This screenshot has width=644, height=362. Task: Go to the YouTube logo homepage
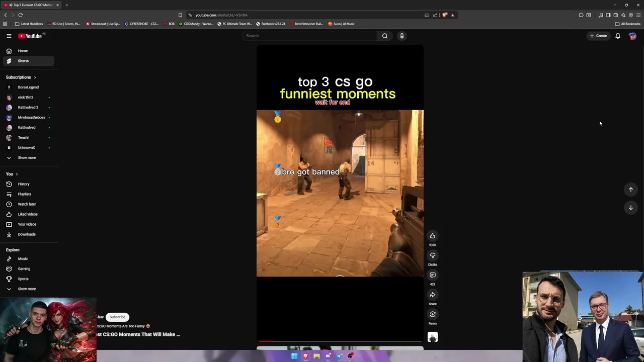point(30,36)
